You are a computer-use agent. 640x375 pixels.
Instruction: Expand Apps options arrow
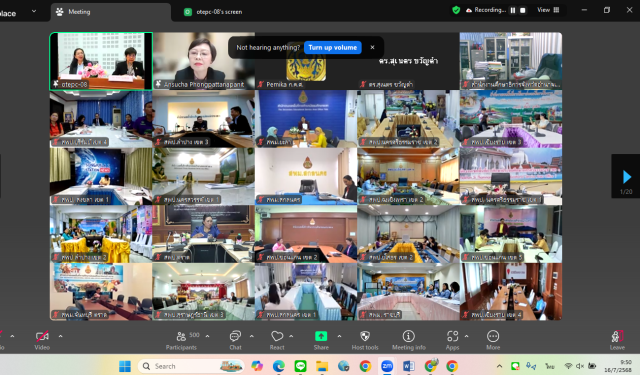(466, 336)
